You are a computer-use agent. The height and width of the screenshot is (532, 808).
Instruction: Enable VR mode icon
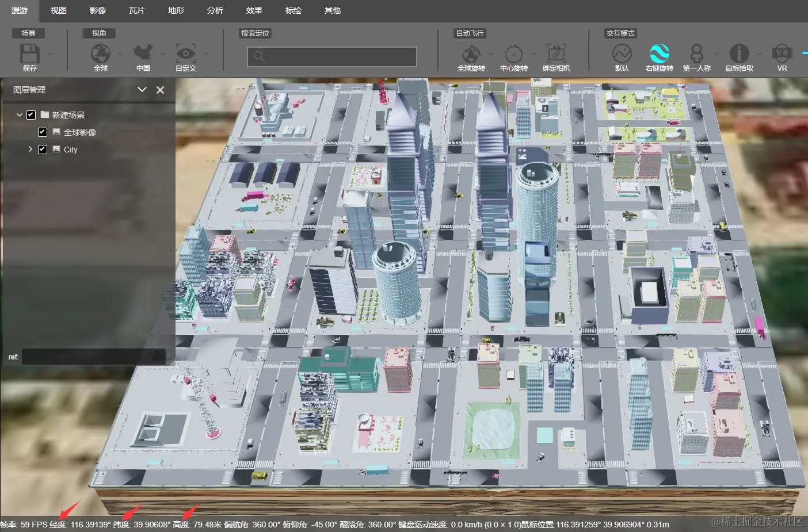(x=782, y=53)
